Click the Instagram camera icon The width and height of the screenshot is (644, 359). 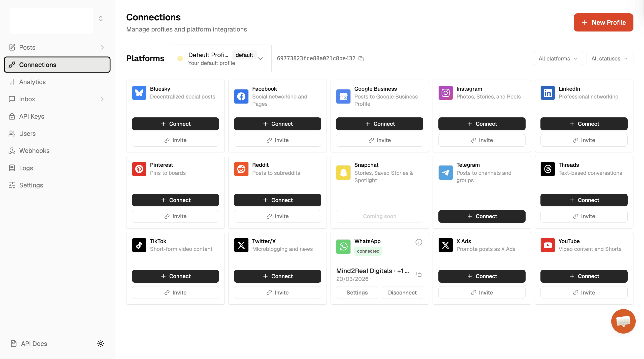(445, 93)
